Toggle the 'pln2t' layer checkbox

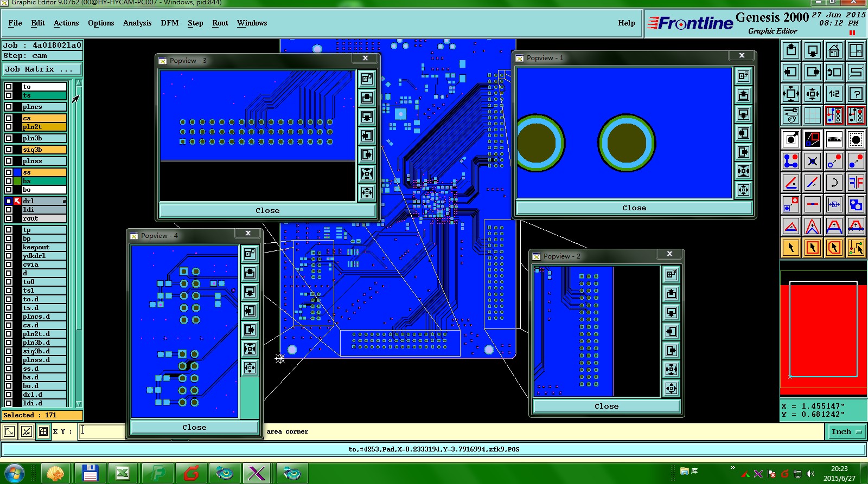(9, 127)
